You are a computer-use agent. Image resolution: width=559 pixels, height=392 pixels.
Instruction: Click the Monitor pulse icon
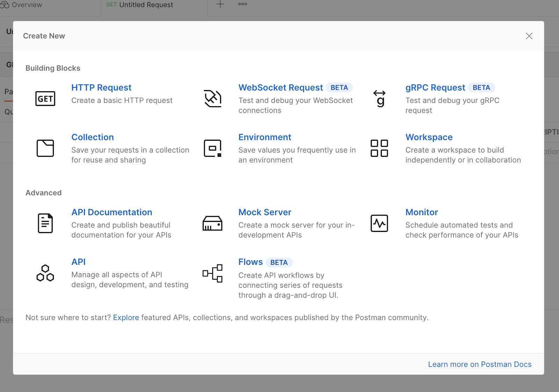pos(379,223)
